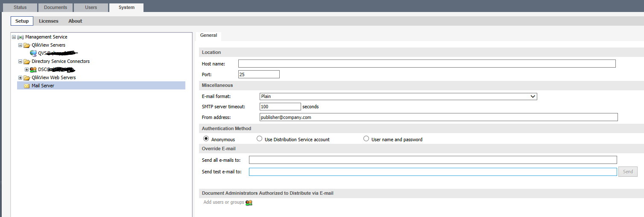Click the Host name input field
Viewport: 644px width, 217px height.
(427, 64)
